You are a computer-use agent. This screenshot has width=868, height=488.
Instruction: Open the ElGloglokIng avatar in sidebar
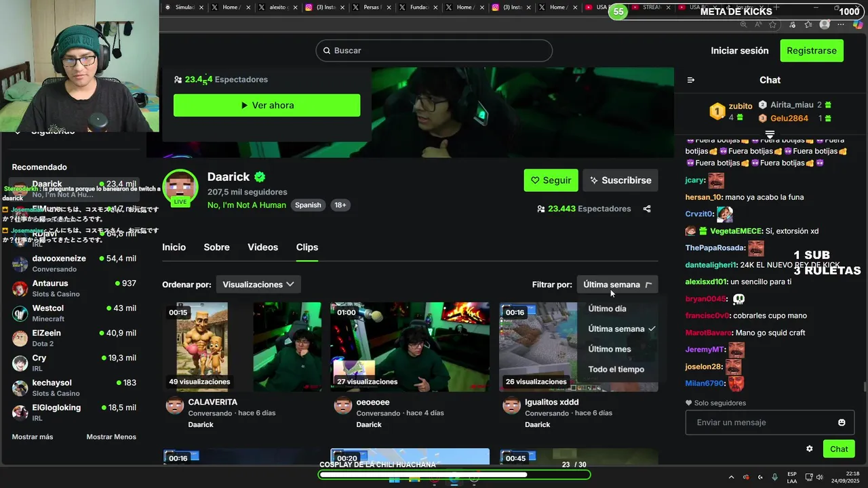(20, 412)
